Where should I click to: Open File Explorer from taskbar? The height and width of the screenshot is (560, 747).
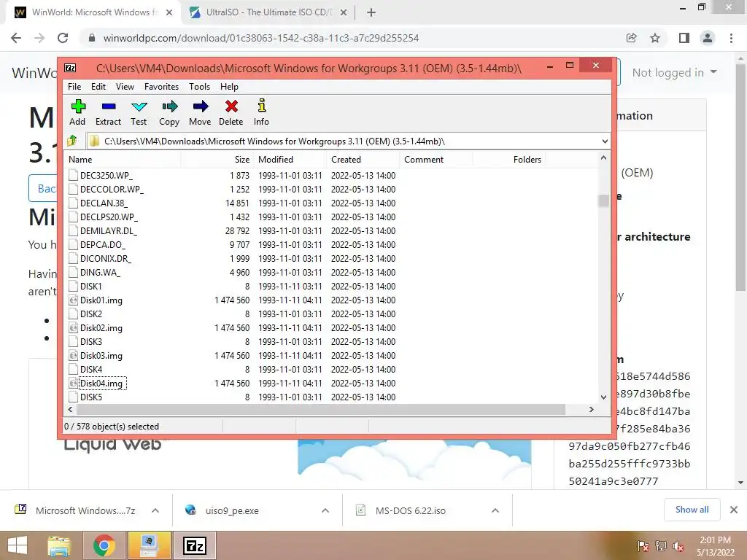(x=58, y=545)
